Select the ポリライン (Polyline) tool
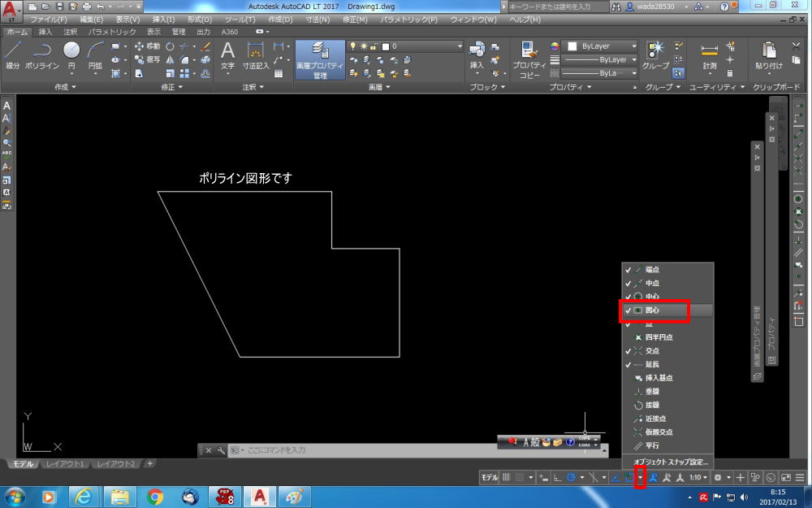 42,55
